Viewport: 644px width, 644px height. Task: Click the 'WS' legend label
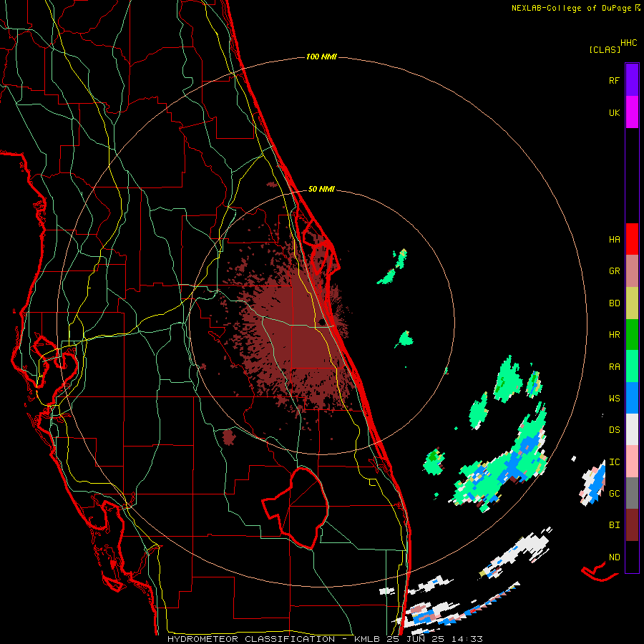click(x=615, y=398)
